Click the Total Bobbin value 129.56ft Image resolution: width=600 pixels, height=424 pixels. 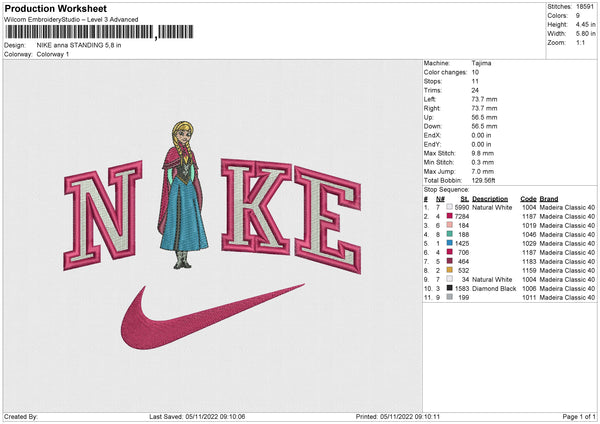tap(484, 180)
